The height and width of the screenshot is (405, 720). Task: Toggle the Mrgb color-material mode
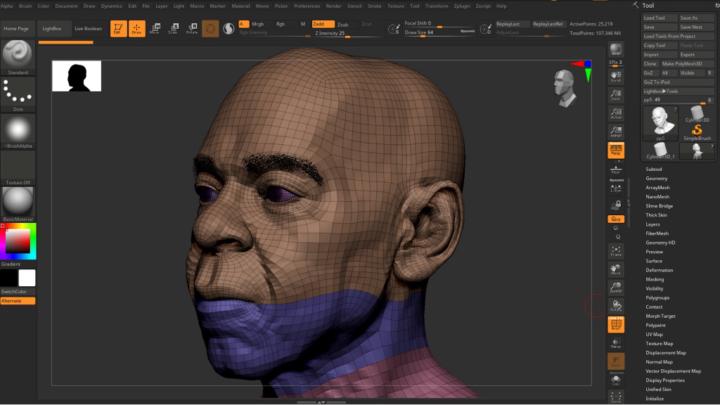257,23
